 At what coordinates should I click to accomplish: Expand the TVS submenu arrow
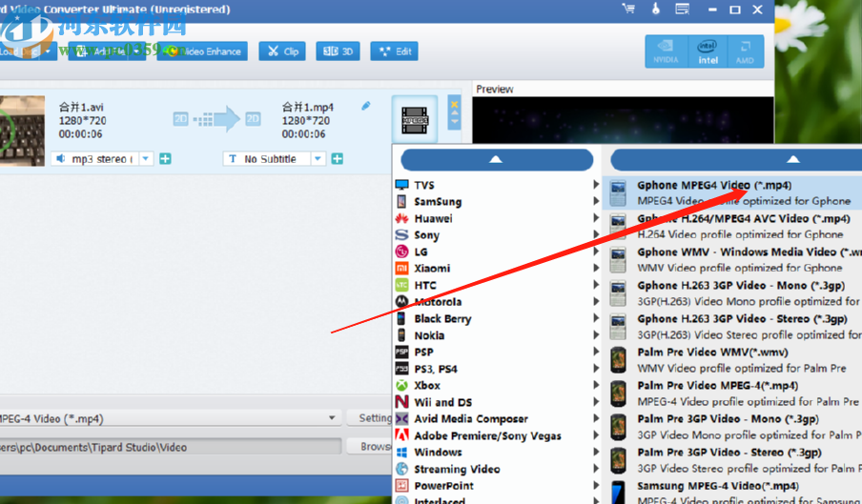(596, 185)
